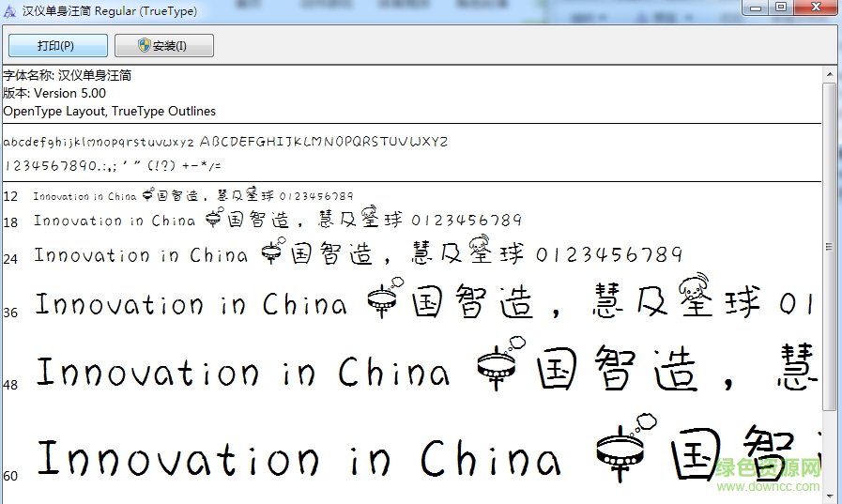Click the lowercase and uppercase alphabet sample line
This screenshot has height=504, width=842.
(225, 142)
